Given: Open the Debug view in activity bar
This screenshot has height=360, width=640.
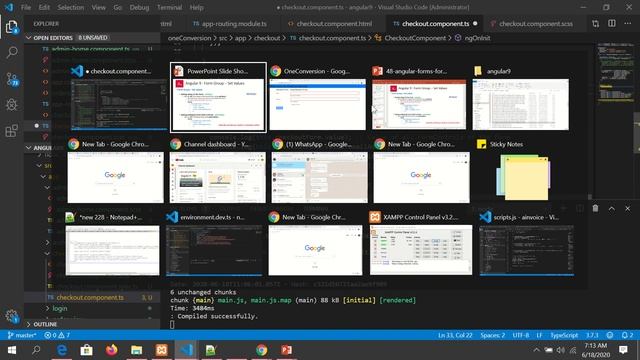Looking at the screenshot, I should coord(11,105).
